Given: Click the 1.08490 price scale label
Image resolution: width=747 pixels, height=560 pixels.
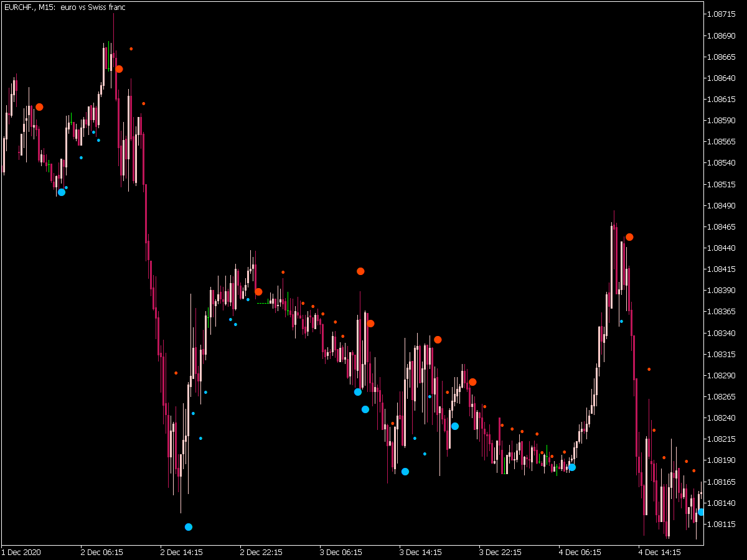Looking at the screenshot, I should [x=722, y=205].
